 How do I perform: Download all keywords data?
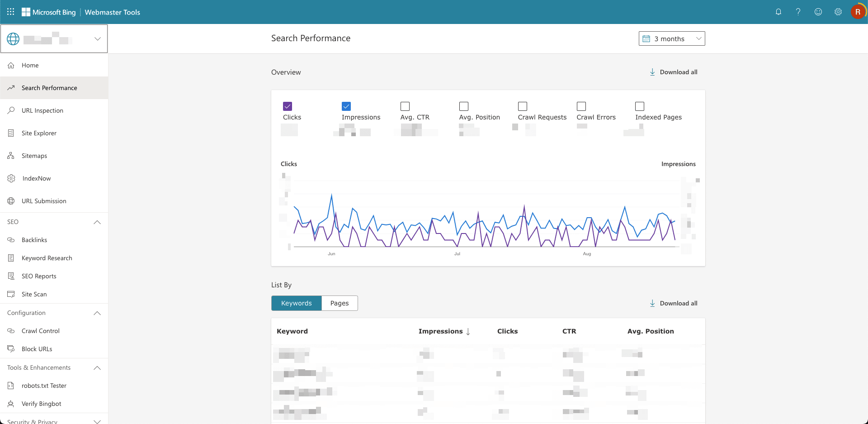[674, 303]
